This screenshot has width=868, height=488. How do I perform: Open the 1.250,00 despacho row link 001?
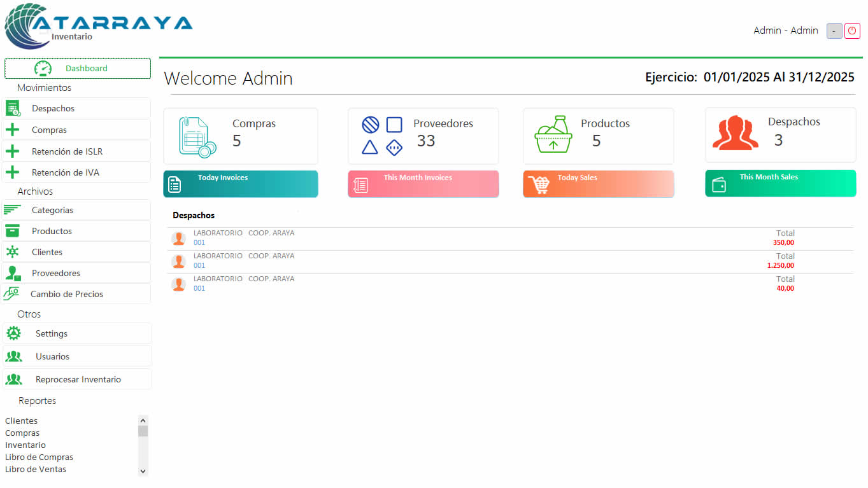tap(199, 266)
